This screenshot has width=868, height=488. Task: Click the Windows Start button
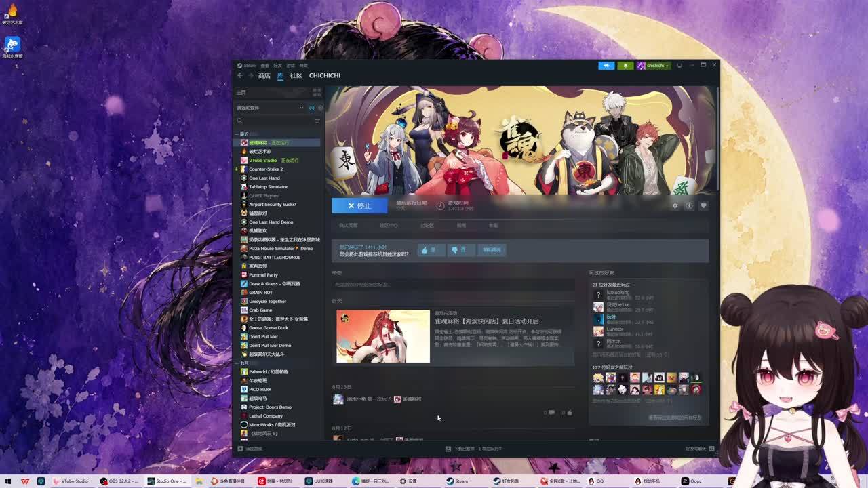point(8,481)
